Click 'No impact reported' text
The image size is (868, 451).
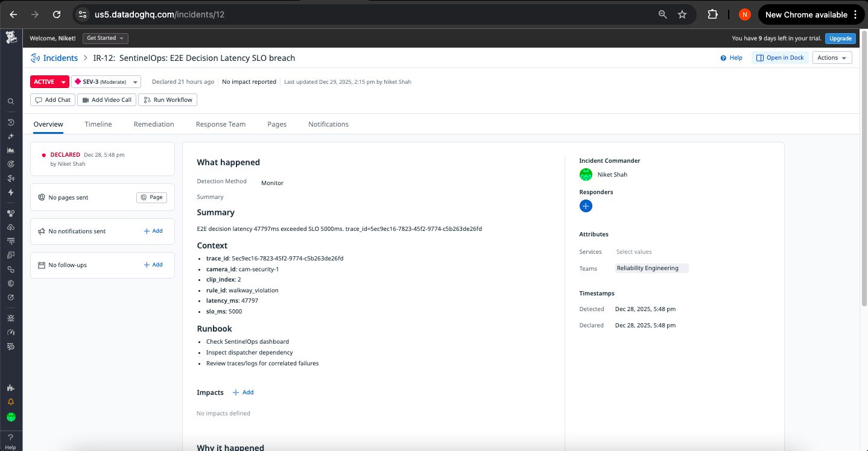point(249,82)
